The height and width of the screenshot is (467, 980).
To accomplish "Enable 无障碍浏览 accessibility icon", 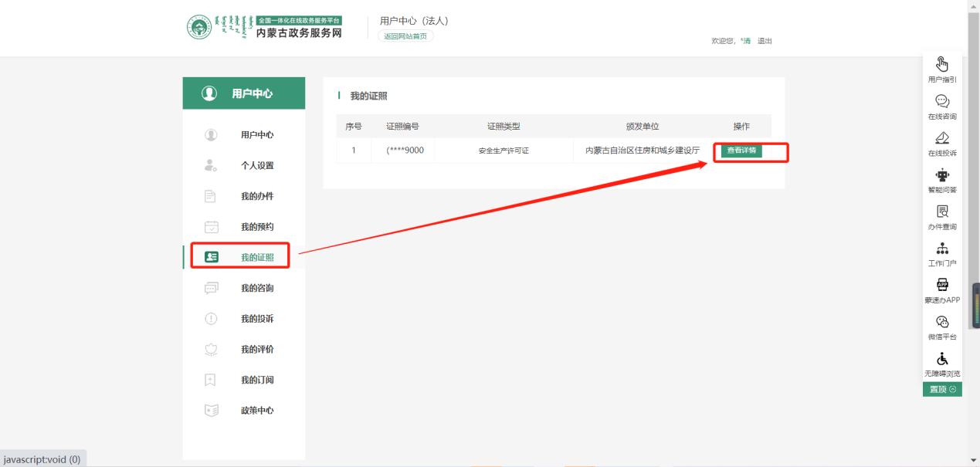I will point(942,360).
